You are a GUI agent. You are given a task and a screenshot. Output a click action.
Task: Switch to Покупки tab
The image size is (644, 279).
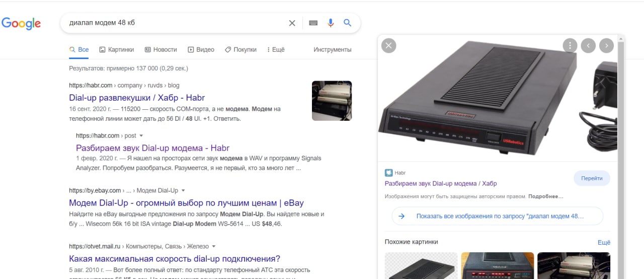pos(240,49)
